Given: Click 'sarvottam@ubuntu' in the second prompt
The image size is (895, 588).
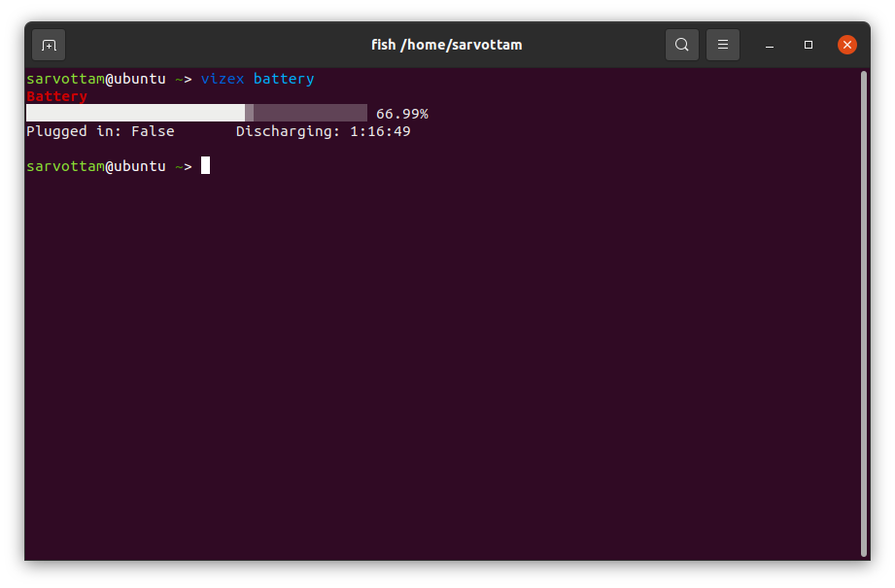Looking at the screenshot, I should point(96,166).
